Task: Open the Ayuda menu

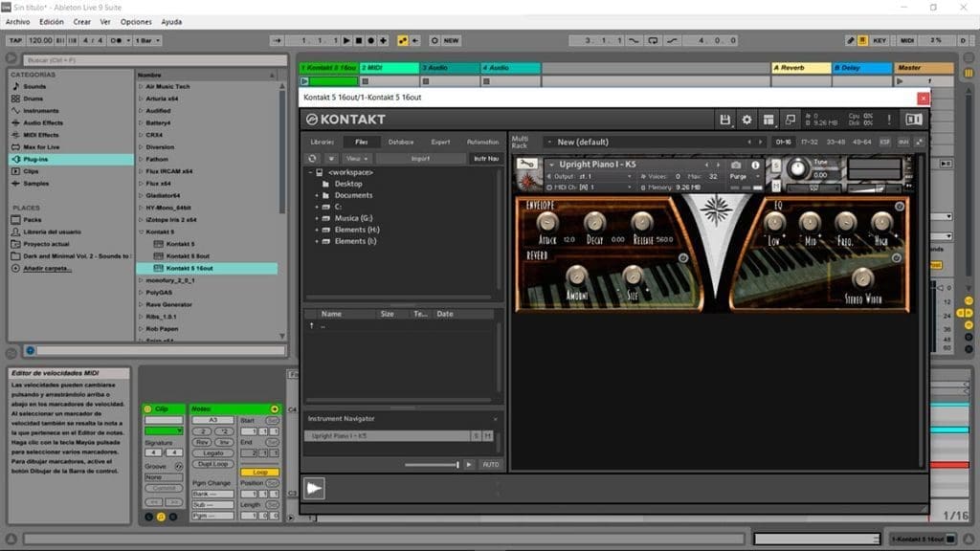Action: [x=171, y=22]
